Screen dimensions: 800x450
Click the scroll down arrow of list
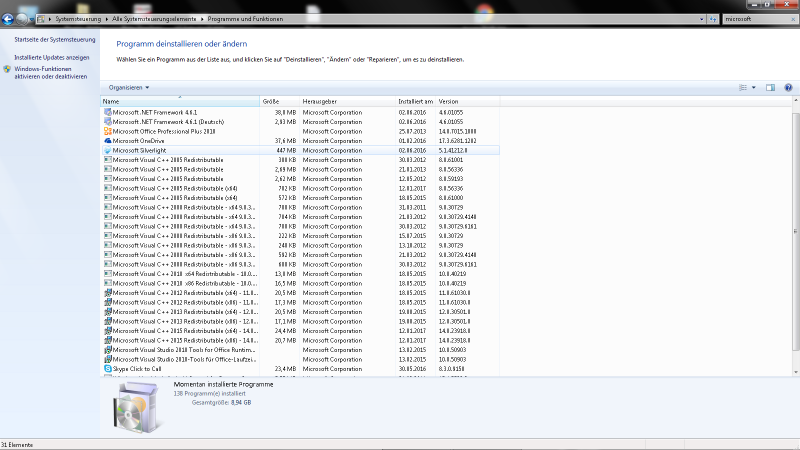[x=795, y=372]
